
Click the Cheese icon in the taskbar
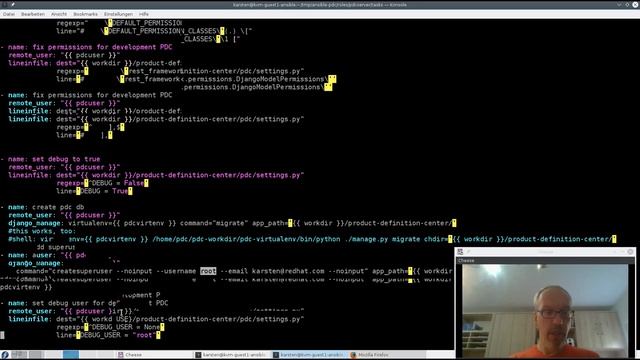click(x=121, y=355)
